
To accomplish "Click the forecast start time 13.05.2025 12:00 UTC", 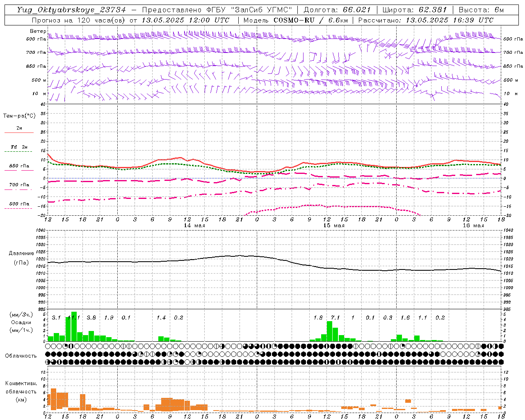I will [185, 20].
